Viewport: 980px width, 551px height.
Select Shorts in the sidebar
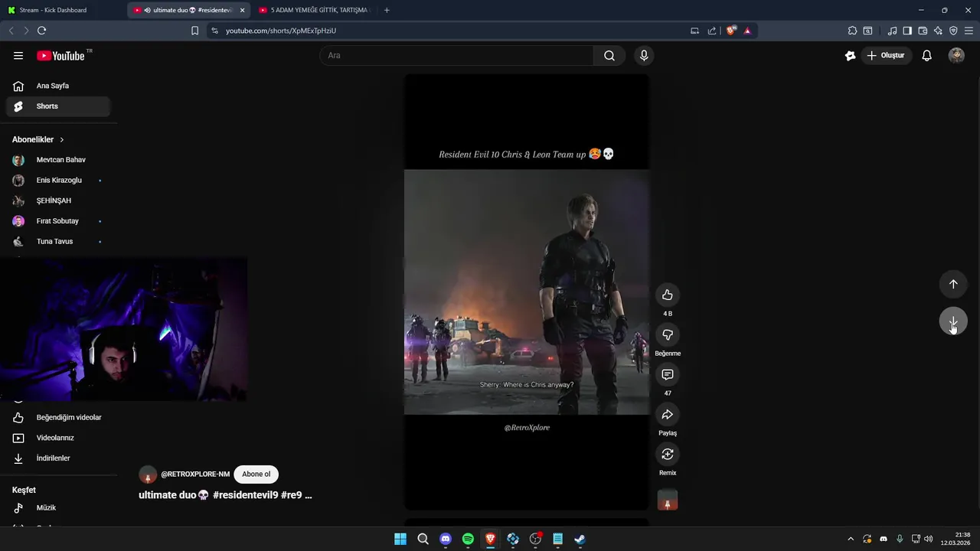pyautogui.click(x=58, y=106)
